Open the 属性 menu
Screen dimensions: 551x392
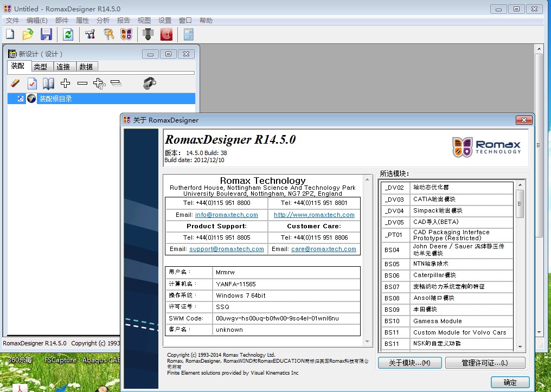coord(82,21)
